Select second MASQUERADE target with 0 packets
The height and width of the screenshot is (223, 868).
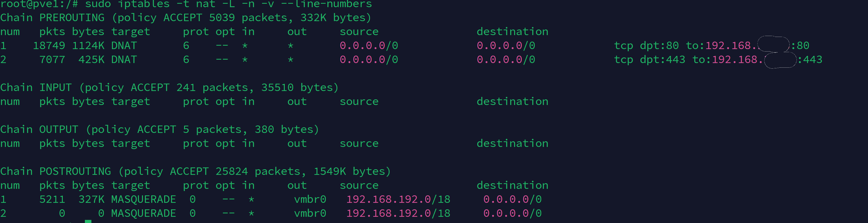[144, 214]
